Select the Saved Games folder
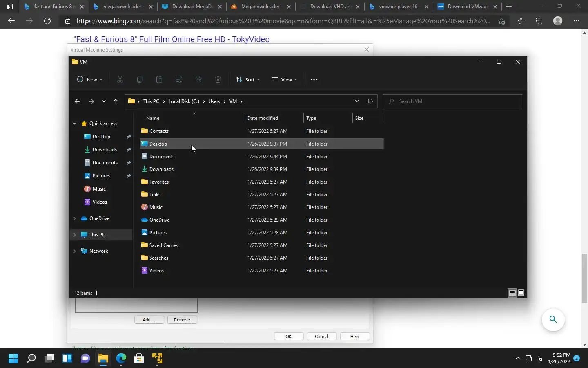Screen dimensions: 588x368 (262, 245)
